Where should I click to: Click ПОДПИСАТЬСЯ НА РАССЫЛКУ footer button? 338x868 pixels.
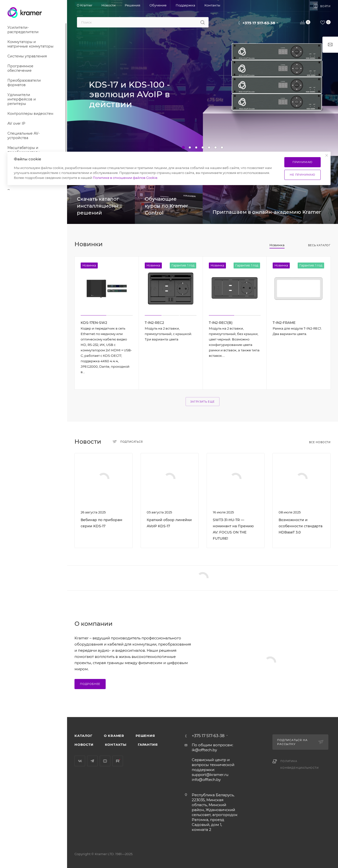coord(300,742)
